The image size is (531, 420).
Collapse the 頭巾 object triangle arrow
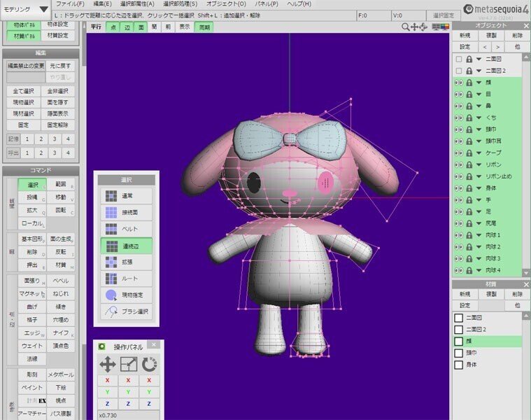coord(479,129)
